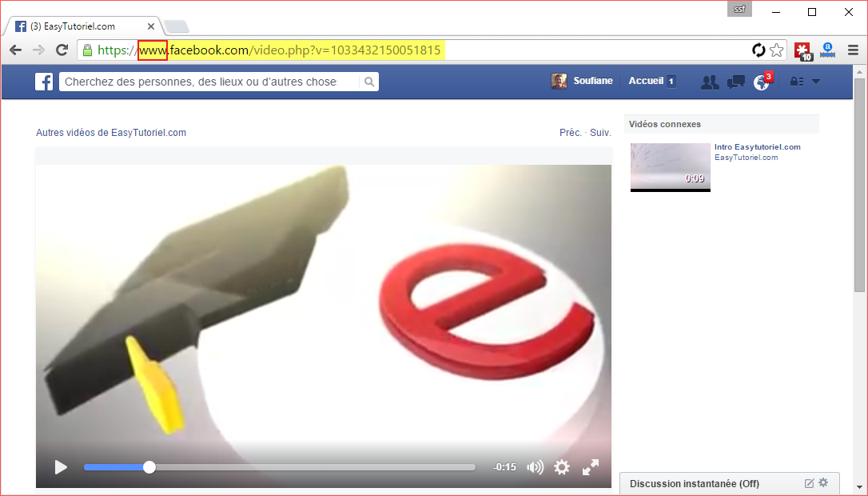Open the Facebook messages icon
This screenshot has width=868, height=496.
(735, 82)
